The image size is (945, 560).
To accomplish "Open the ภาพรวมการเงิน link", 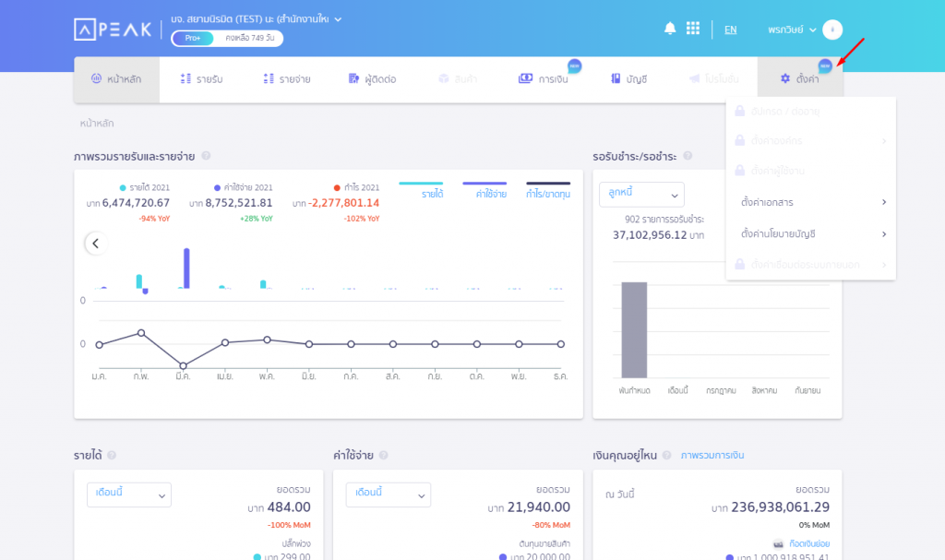I will pos(712,455).
